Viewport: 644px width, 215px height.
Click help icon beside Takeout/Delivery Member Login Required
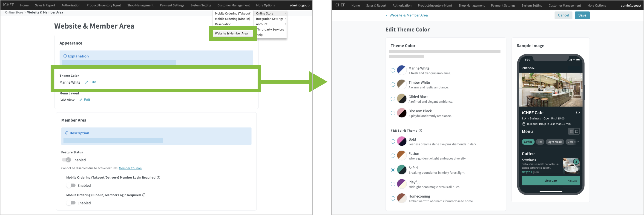[158, 178]
